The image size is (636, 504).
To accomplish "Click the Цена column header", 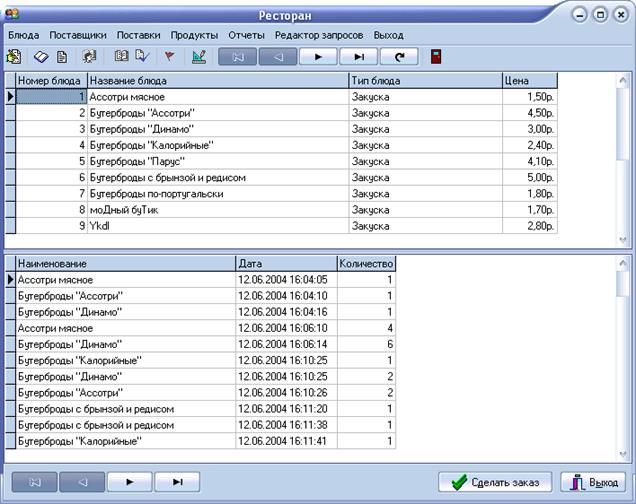I will pyautogui.click(x=529, y=80).
